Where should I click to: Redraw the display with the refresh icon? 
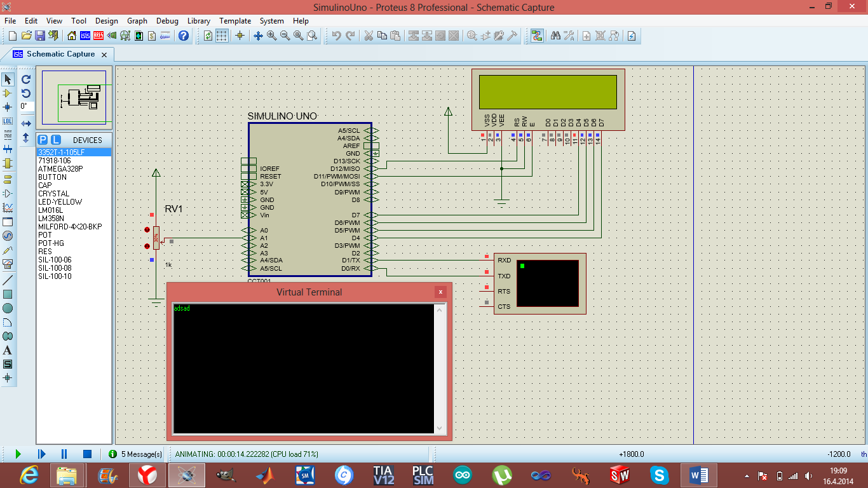(208, 36)
